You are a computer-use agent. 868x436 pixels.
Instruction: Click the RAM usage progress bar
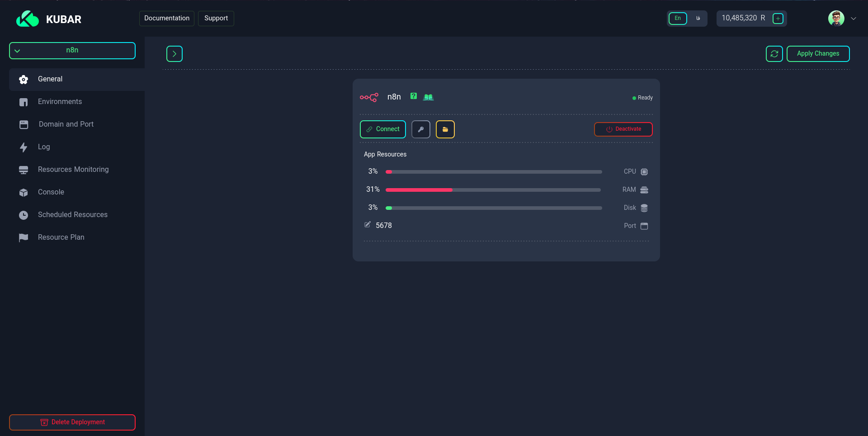(x=493, y=190)
